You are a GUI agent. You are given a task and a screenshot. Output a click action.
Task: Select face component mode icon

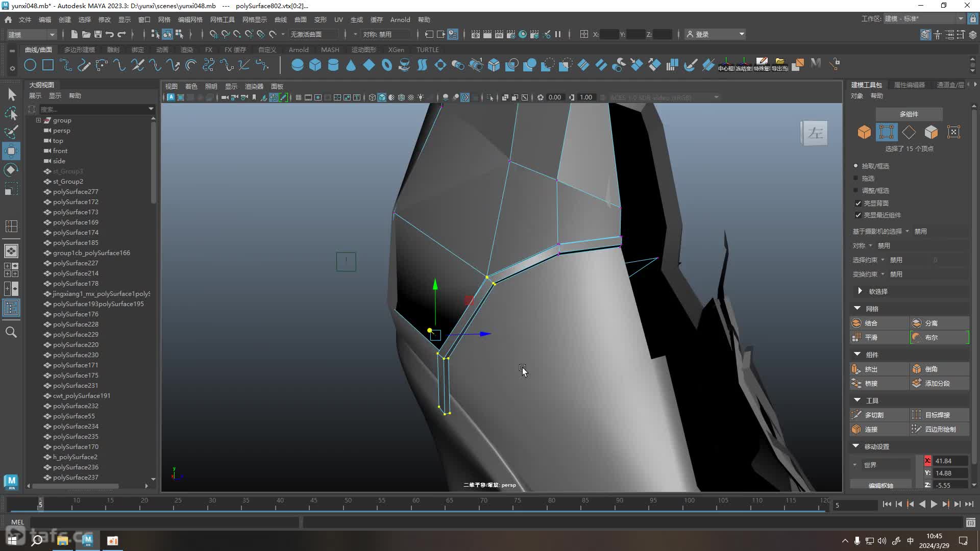coord(931,132)
